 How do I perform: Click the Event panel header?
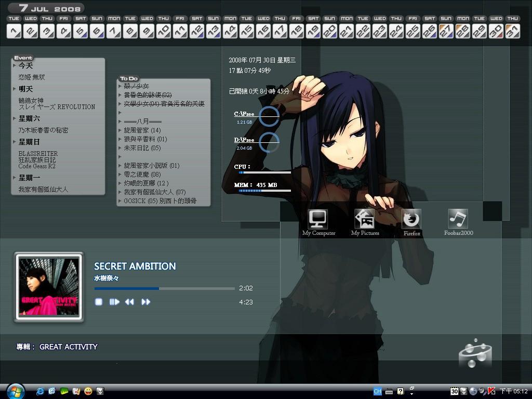click(x=23, y=58)
